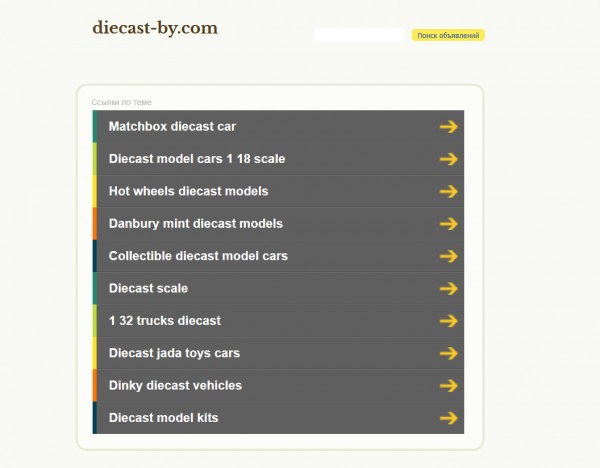Click the arrow icon beside 1 32 trucks diecast
600x468 pixels.
click(x=448, y=321)
